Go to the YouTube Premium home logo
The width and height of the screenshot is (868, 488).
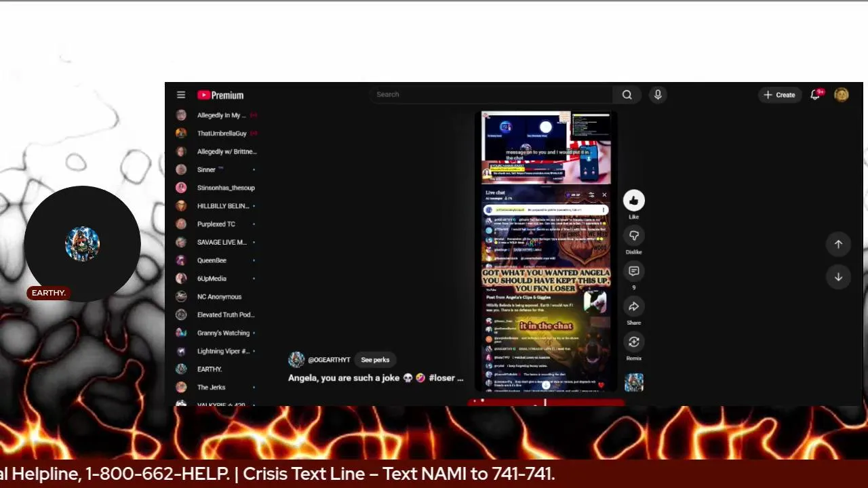point(220,95)
